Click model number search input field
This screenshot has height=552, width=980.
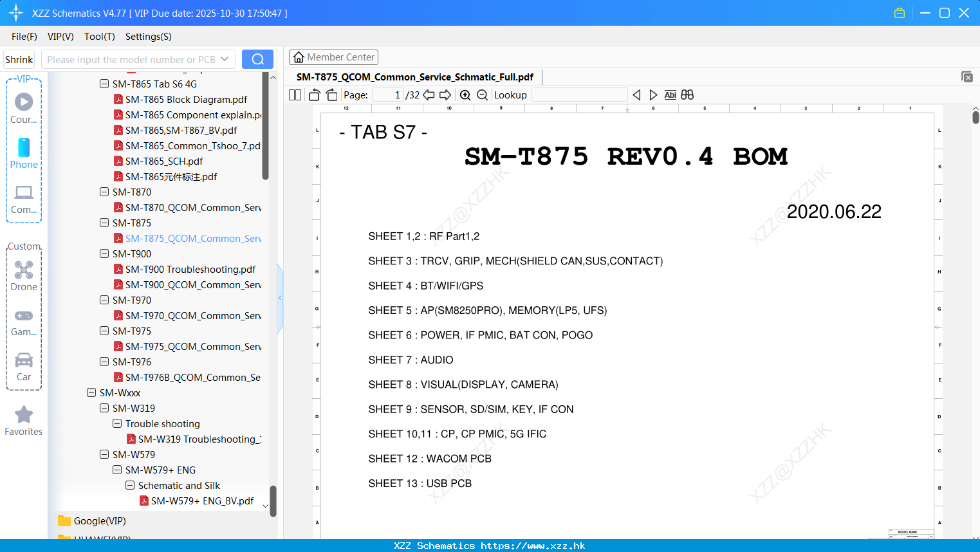(x=131, y=59)
